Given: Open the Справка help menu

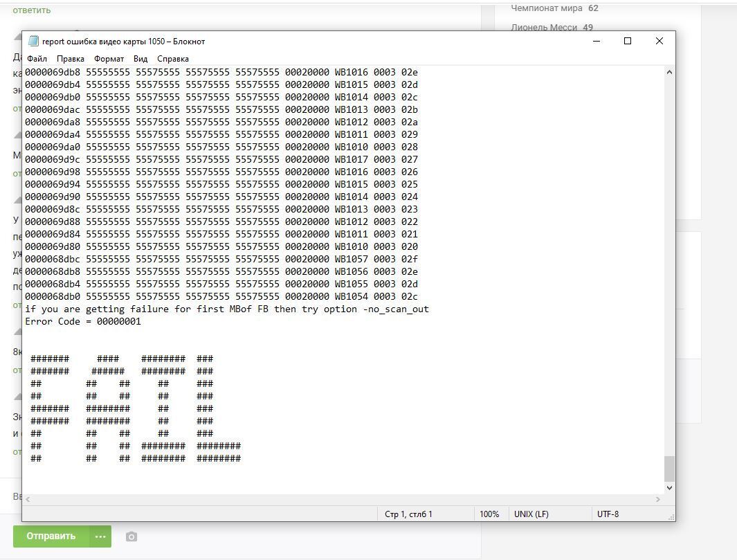Looking at the screenshot, I should pos(173,59).
